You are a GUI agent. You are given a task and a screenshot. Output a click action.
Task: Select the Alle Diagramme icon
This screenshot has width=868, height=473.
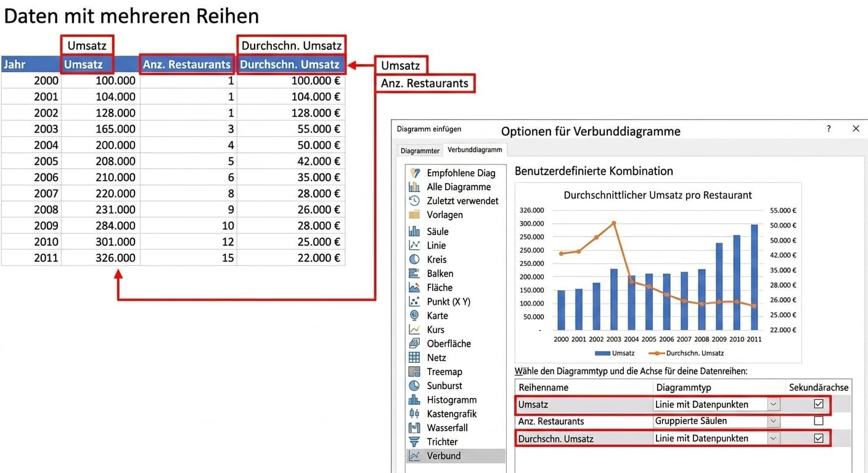414,187
